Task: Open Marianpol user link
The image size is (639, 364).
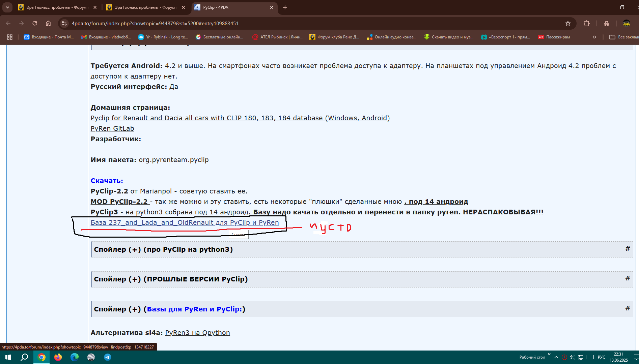Action: (156, 191)
